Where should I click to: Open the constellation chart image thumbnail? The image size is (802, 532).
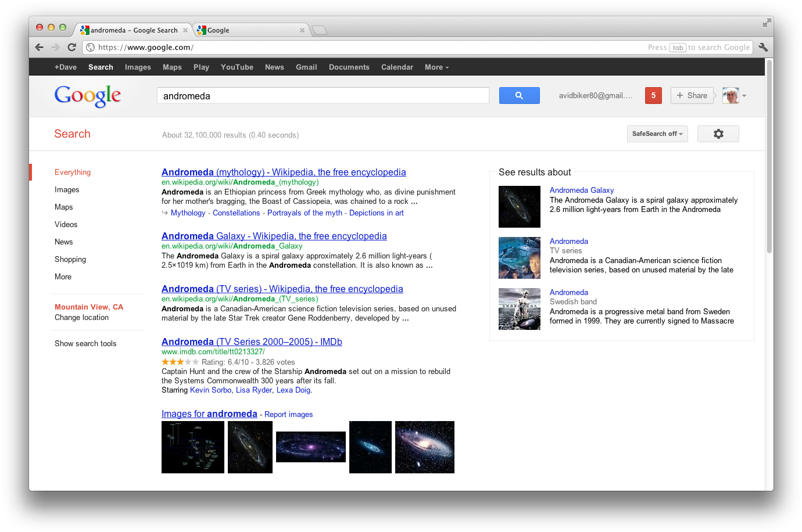193,447
